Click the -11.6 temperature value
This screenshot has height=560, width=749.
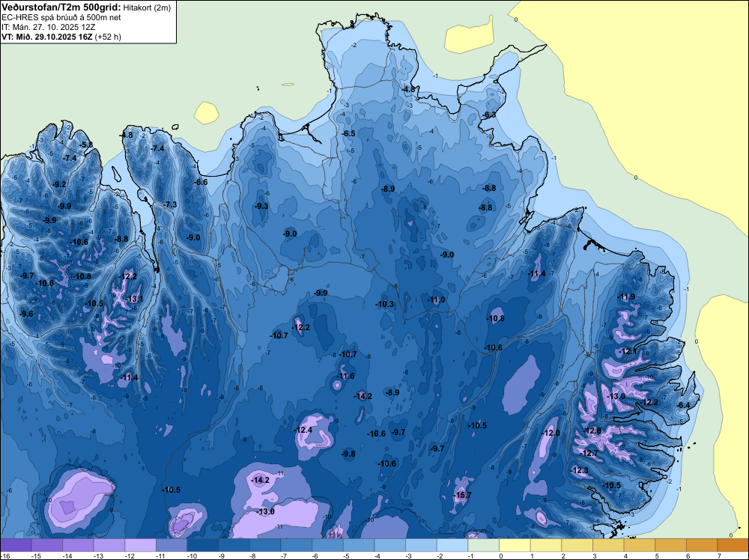tap(345, 376)
